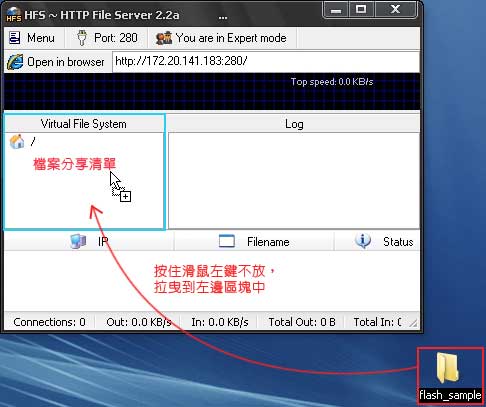Click the Status column header
The height and width of the screenshot is (407, 486).
point(377,242)
